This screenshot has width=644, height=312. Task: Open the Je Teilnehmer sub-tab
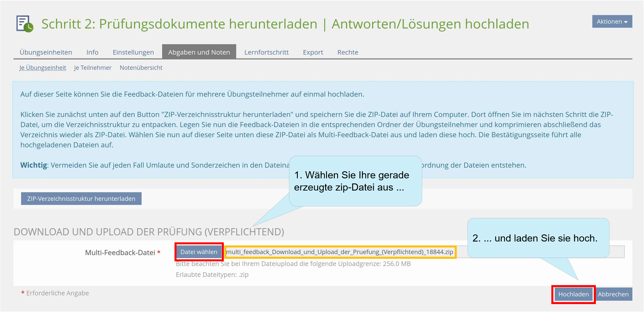[93, 68]
